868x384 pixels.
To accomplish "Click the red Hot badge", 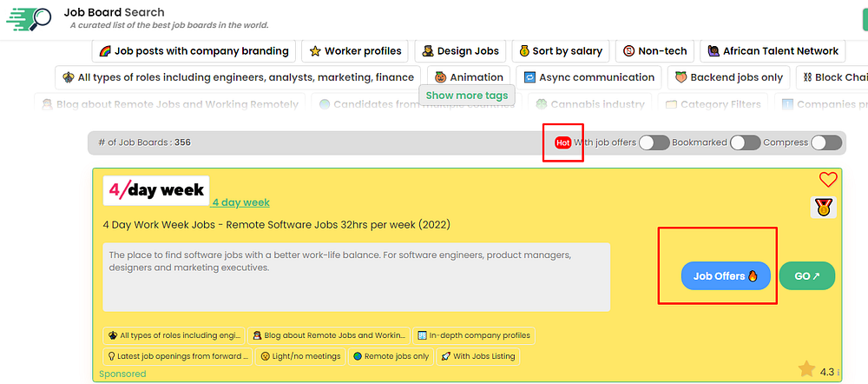I will (563, 143).
